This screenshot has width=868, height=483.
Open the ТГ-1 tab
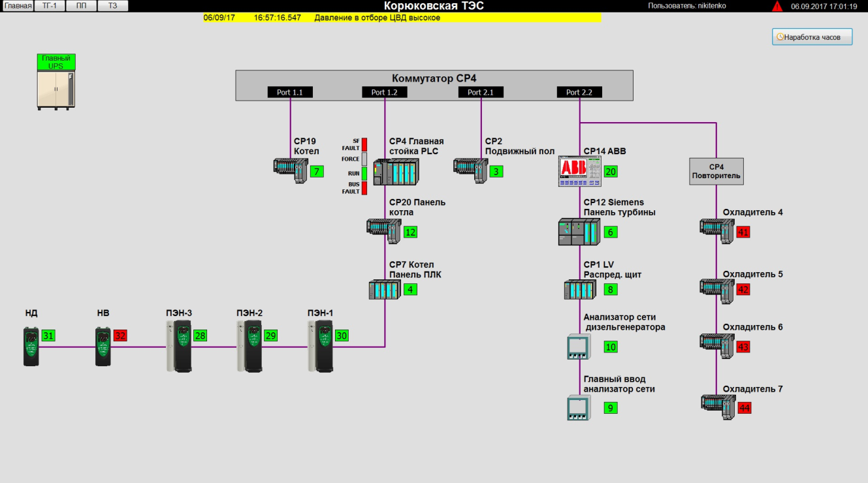50,6
